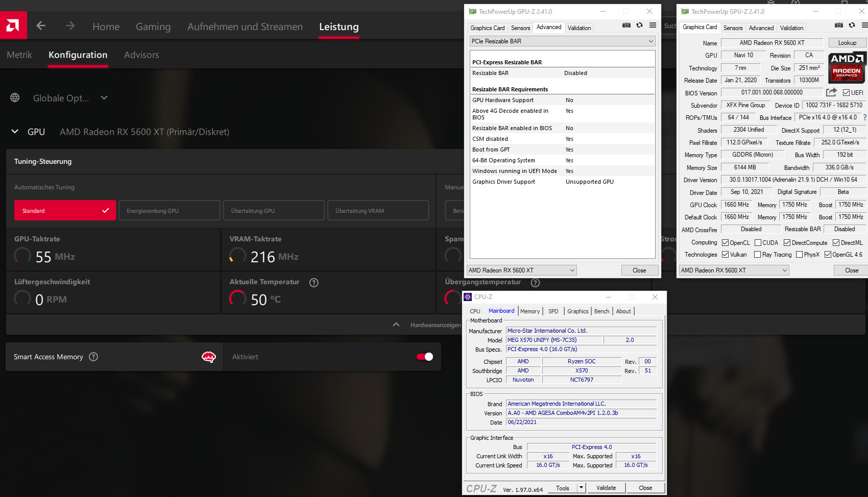Screen dimensions: 868x497
Task: Open Aufnehmen und Streamen tab
Action: coord(245,27)
